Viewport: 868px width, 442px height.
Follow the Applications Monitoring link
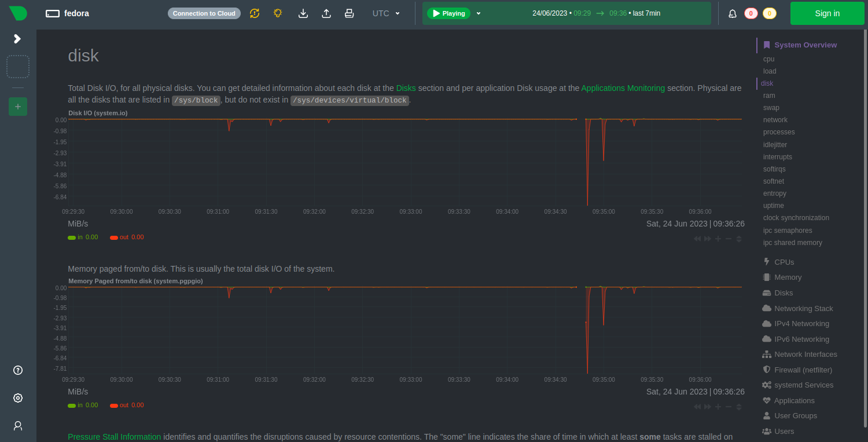click(623, 88)
